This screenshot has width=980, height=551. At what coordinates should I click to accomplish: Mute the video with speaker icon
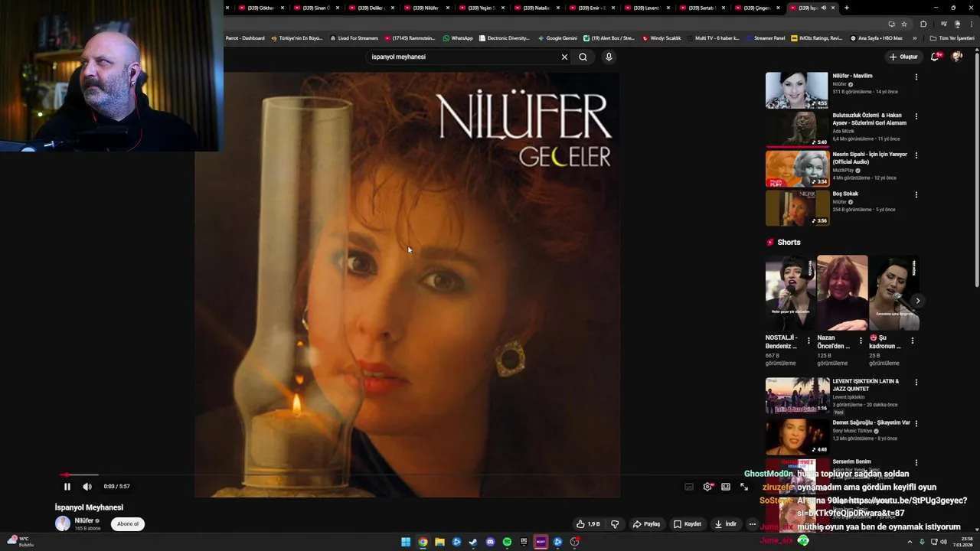87,487
